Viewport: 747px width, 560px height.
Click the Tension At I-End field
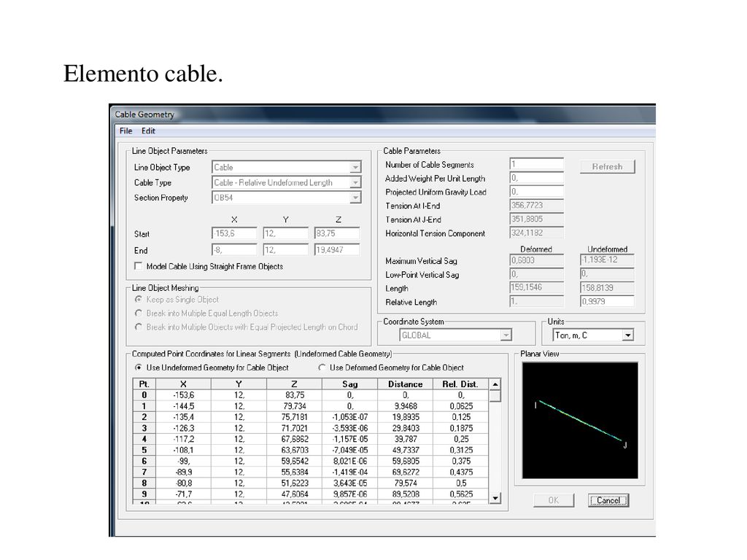pos(536,206)
